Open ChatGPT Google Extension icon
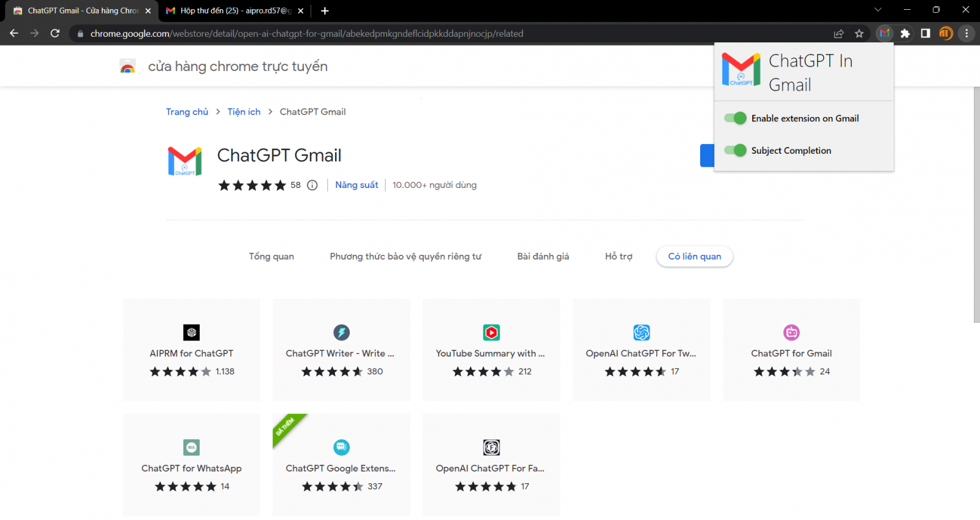Viewport: 980px width, 520px height. [341, 447]
